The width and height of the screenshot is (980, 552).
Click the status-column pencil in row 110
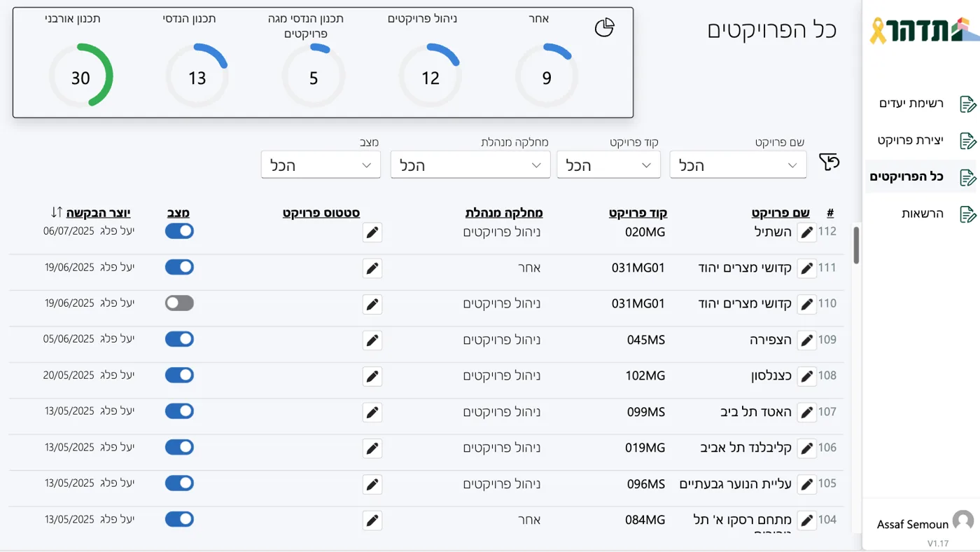click(x=372, y=304)
